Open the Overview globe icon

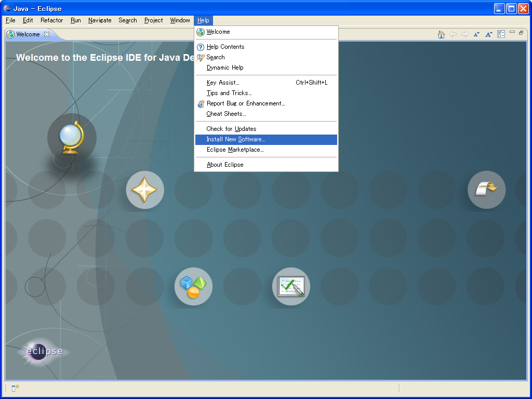72,138
